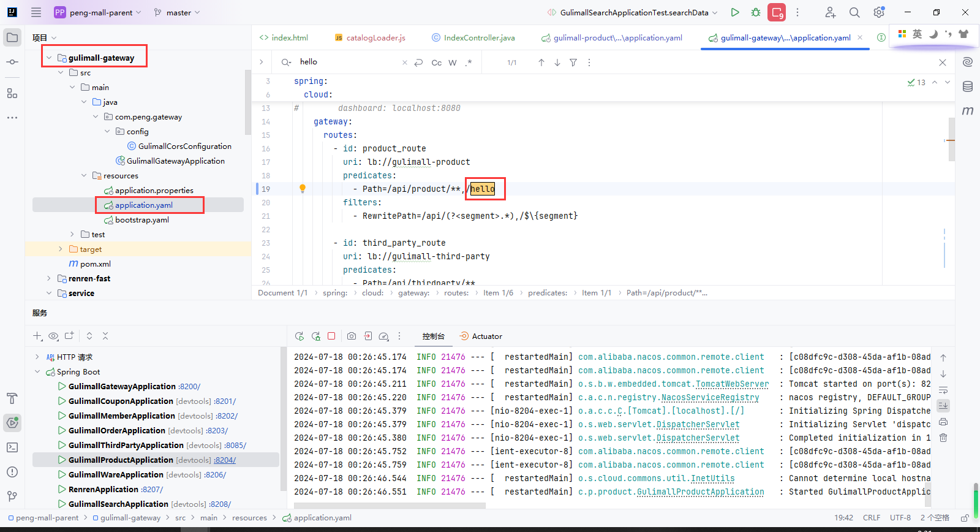Expand the renren-fast module
980x532 pixels.
[49, 278]
